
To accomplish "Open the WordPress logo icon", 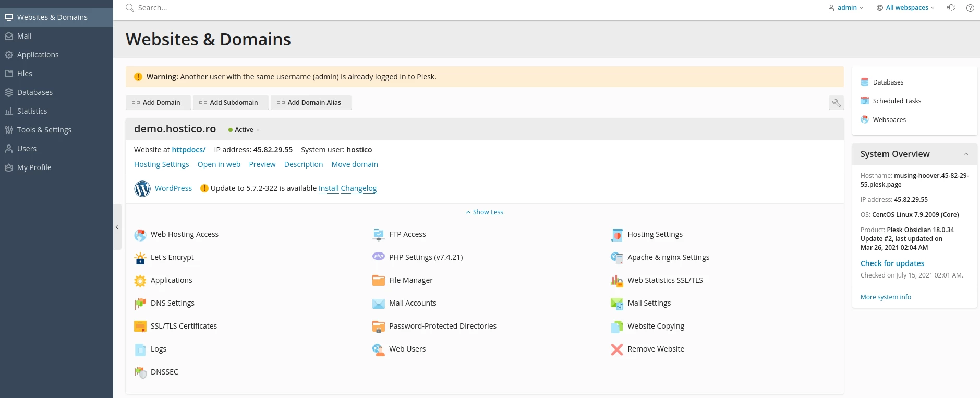I will tap(142, 188).
